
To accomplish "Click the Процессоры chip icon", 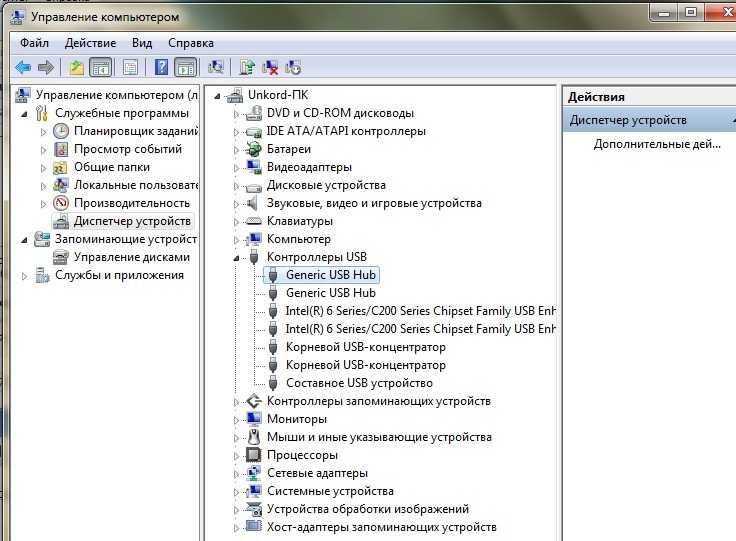I will point(253,455).
